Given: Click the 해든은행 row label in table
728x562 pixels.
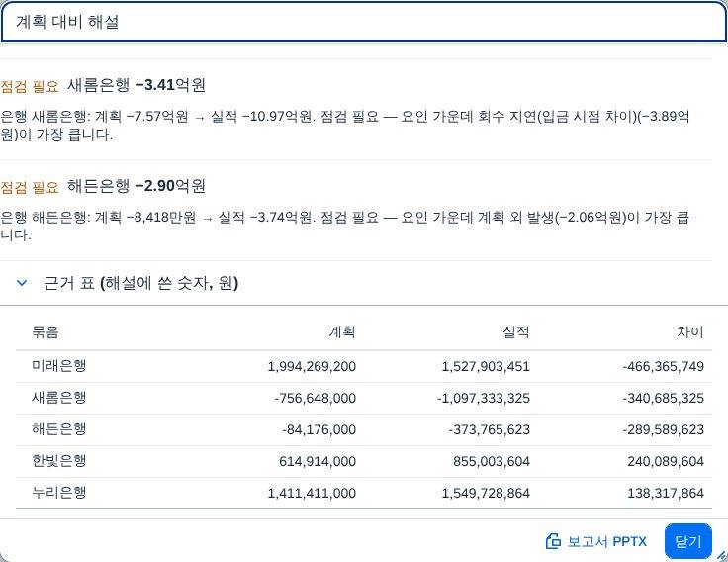Looking at the screenshot, I should coord(59,429).
